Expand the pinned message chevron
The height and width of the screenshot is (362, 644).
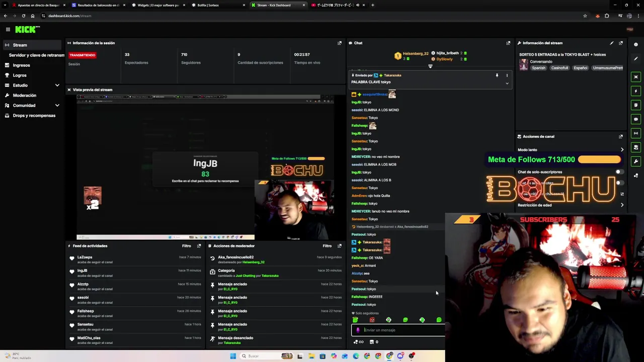pyautogui.click(x=507, y=83)
